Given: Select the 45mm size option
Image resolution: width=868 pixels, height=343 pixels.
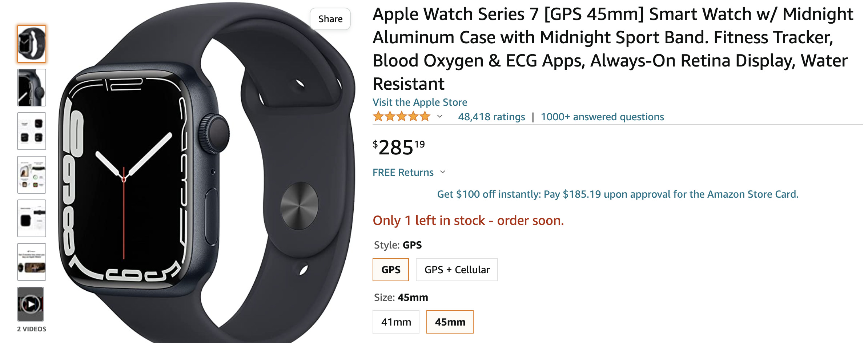Looking at the screenshot, I should (450, 322).
